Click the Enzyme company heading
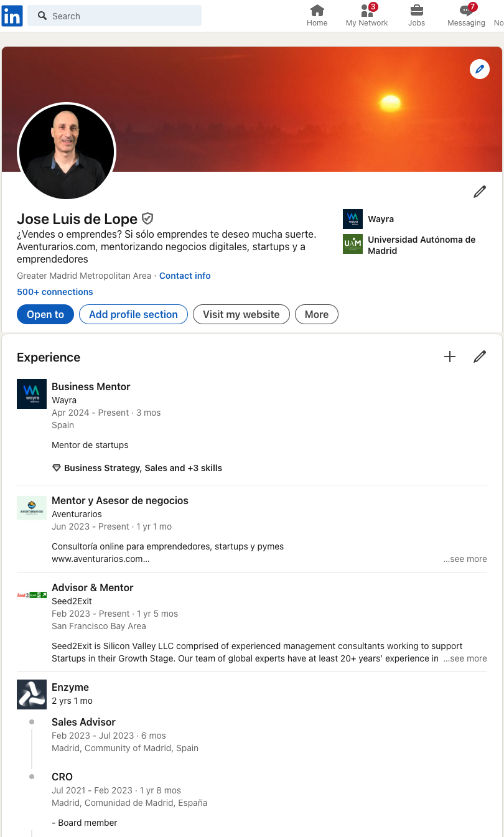Screen dimensions: 504x837 click(70, 687)
